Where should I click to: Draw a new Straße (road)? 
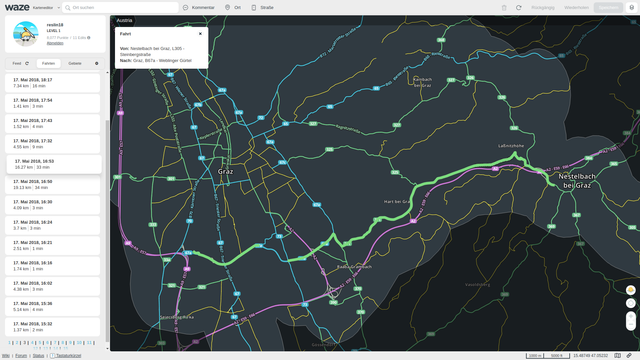tap(262, 8)
